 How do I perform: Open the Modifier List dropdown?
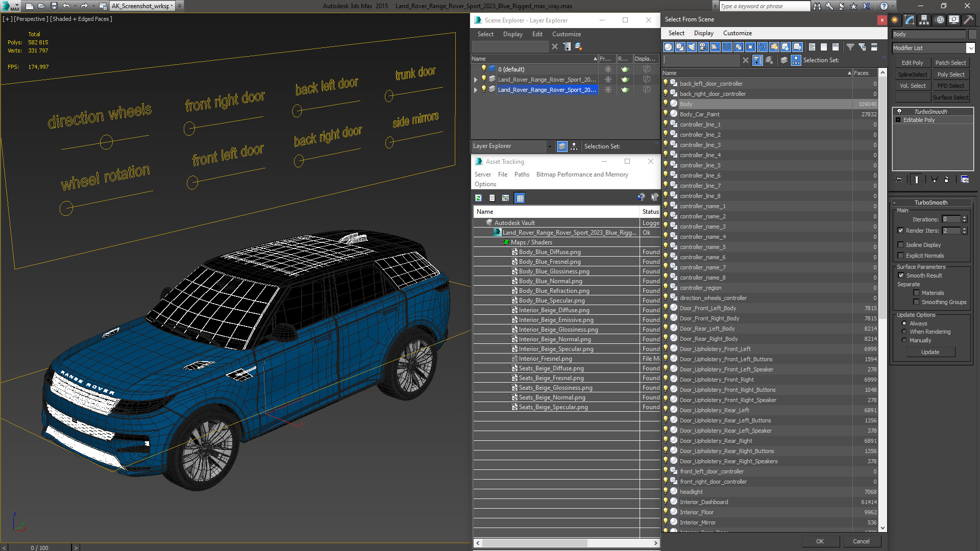point(970,48)
